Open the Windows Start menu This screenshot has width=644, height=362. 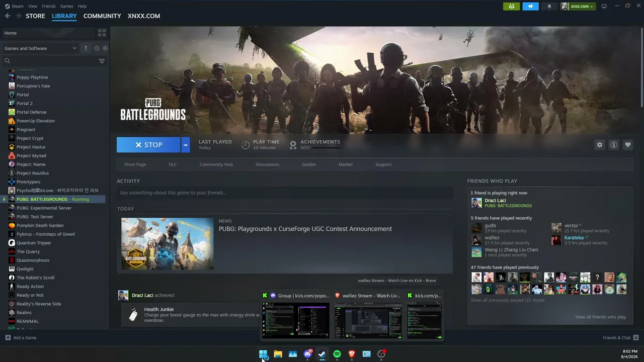coord(263,354)
